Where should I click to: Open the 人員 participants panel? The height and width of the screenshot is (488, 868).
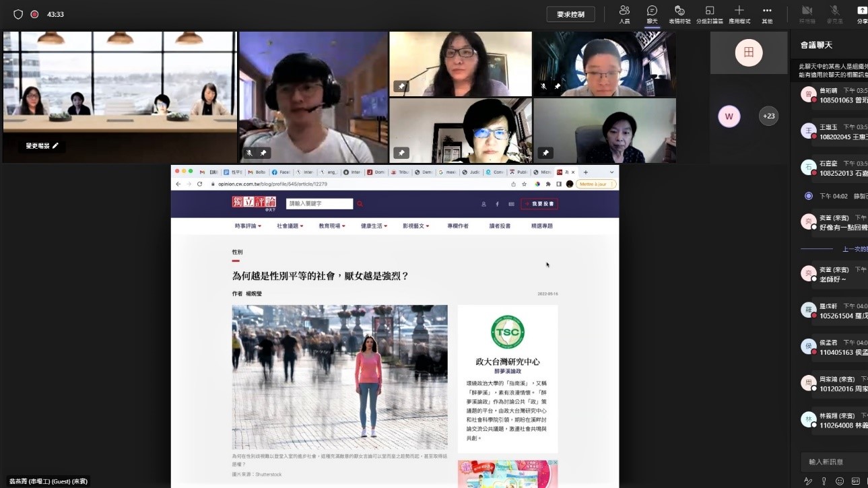[x=624, y=14]
